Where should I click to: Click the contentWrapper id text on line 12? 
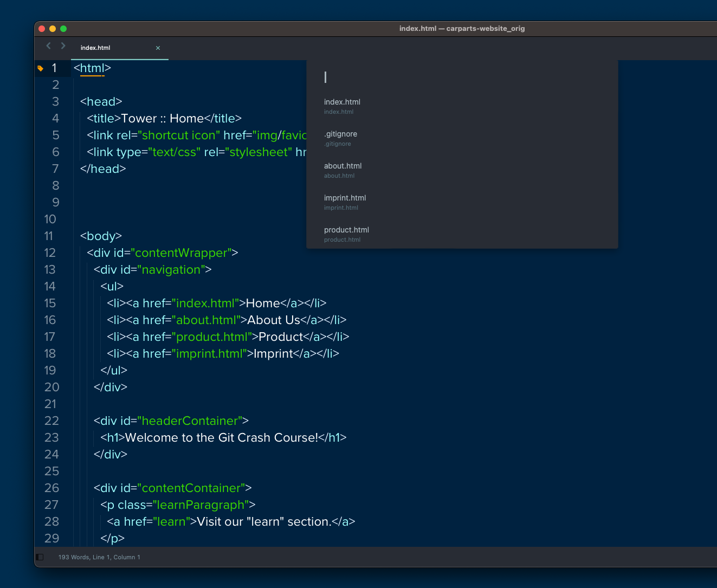click(x=182, y=253)
